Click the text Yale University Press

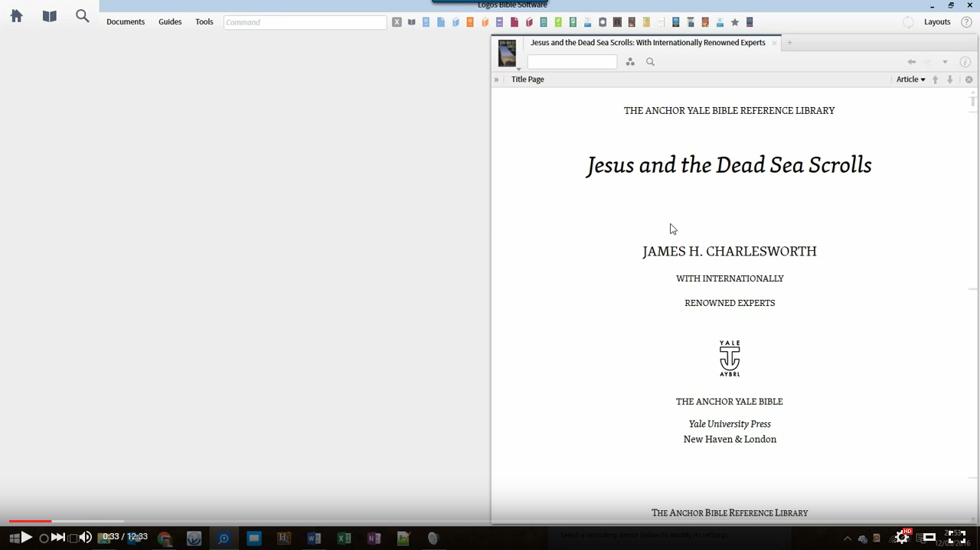[x=730, y=424]
